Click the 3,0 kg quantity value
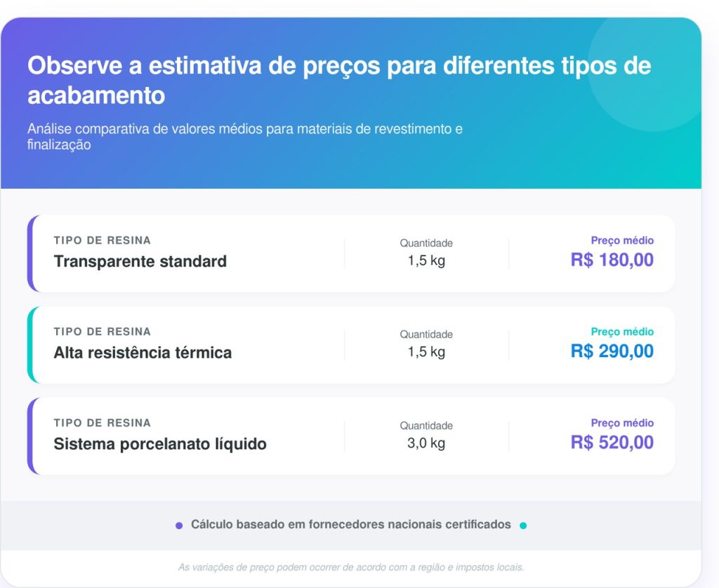Image resolution: width=719 pixels, height=588 pixels. 426,443
